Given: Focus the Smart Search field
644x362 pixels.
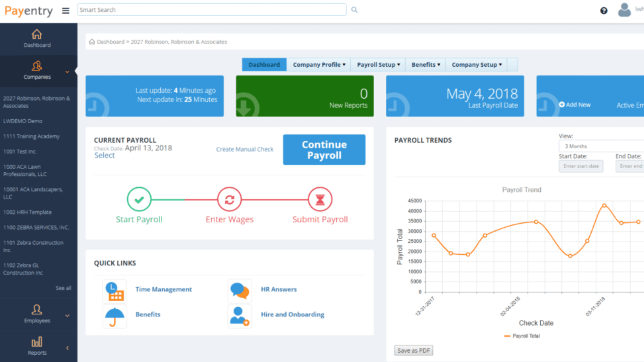Looking at the screenshot, I should (x=212, y=10).
